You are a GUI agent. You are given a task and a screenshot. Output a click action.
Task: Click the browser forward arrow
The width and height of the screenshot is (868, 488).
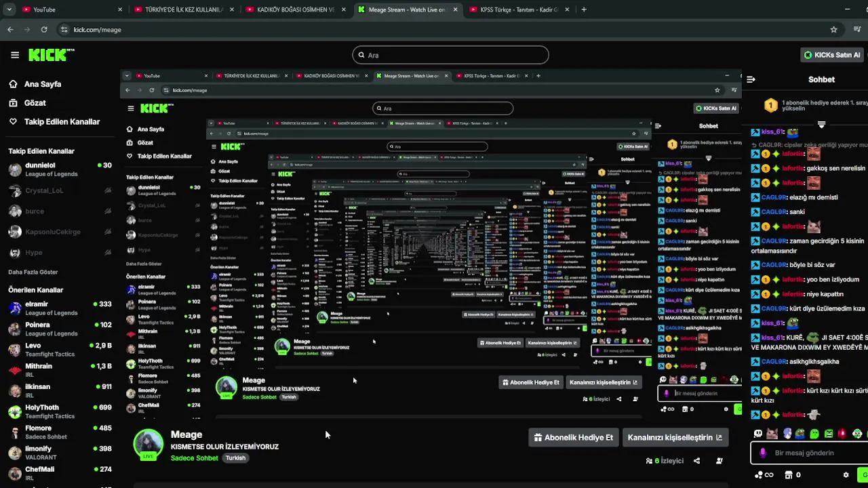pos(27,30)
